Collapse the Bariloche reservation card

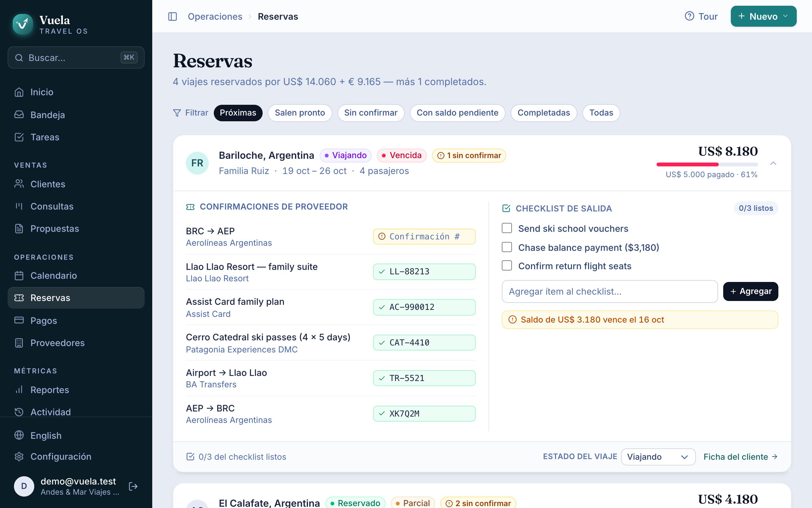coord(773,163)
